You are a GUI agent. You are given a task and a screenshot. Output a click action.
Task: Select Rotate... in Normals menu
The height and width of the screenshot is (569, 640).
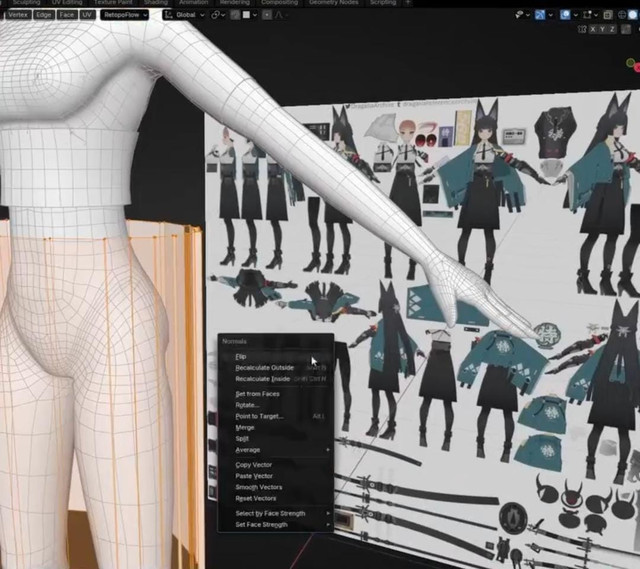276,405
